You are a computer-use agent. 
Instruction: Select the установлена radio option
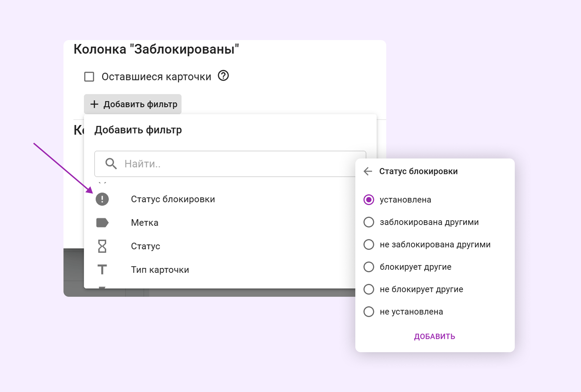pos(369,200)
